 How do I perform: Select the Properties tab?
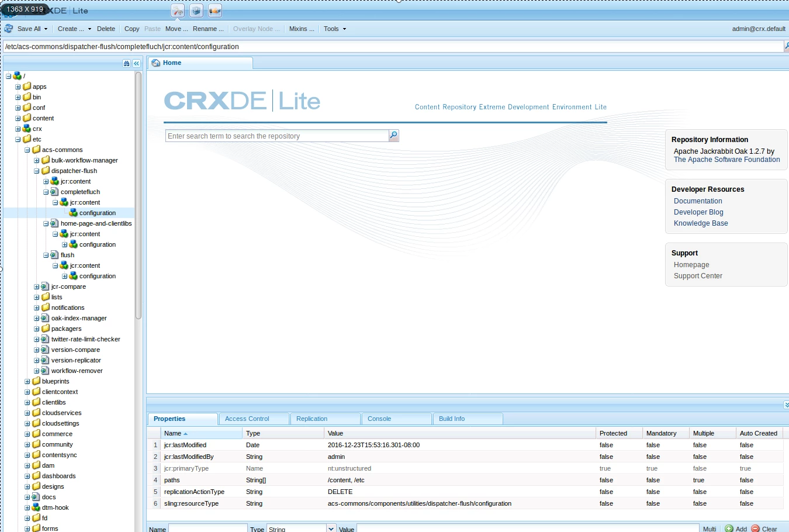182,419
